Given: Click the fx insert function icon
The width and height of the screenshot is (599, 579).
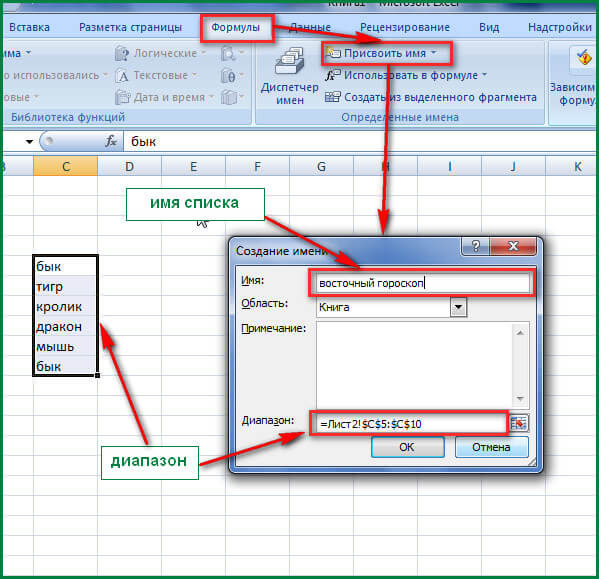Looking at the screenshot, I should click(110, 141).
